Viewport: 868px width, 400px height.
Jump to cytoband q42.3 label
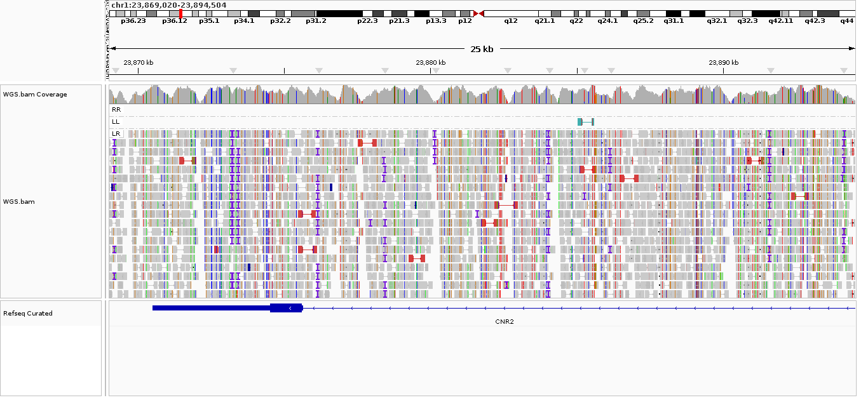tap(815, 21)
